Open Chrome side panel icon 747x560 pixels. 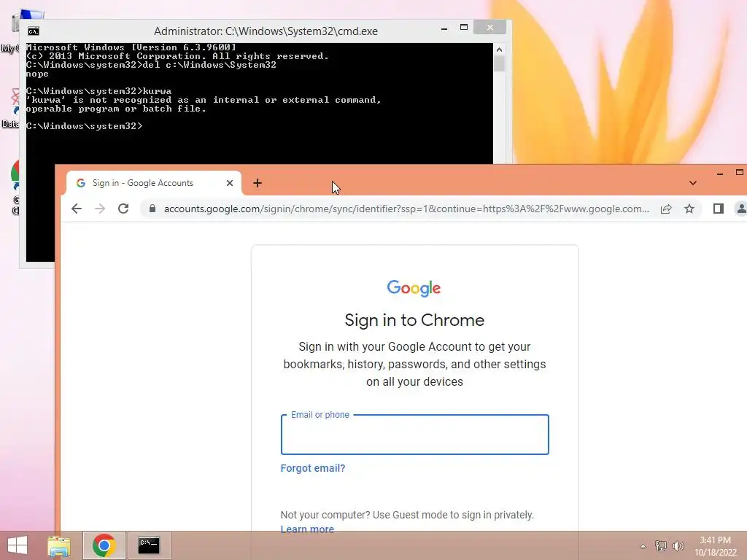pyautogui.click(x=719, y=209)
